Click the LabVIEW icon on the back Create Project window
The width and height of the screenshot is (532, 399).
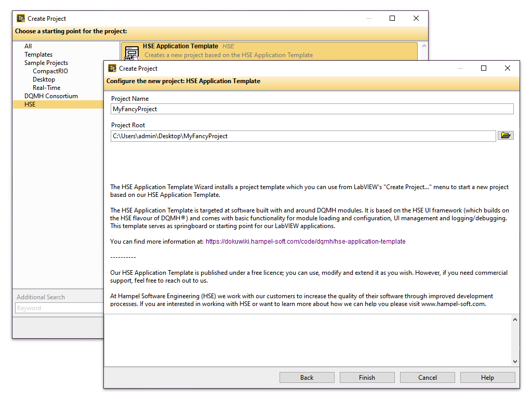point(20,18)
